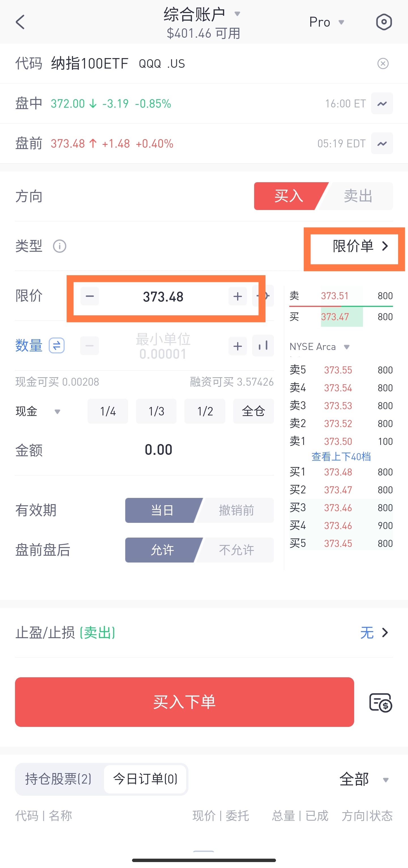Increase limit price with plus stepper
Image resolution: width=408 pixels, height=868 pixels.
(x=237, y=296)
